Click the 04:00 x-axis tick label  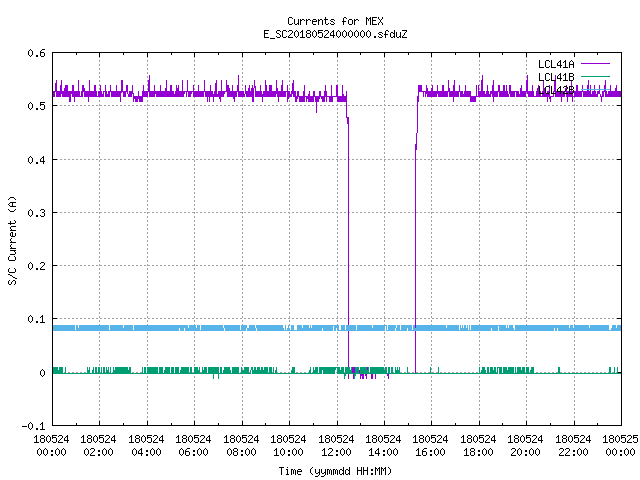point(146,452)
